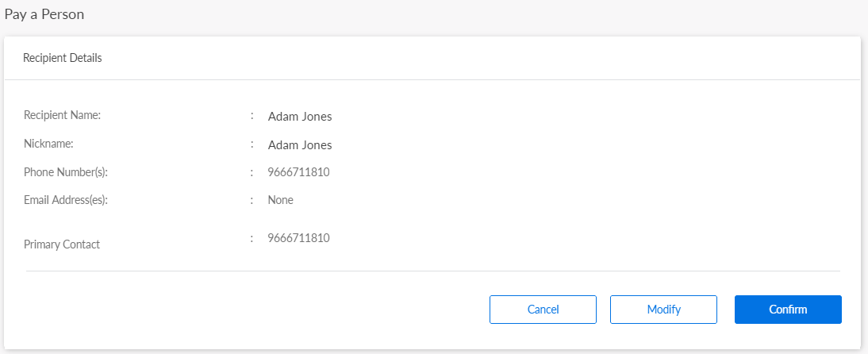This screenshot has height=354, width=868.
Task: Click the Recipient Name label
Action: [62, 115]
